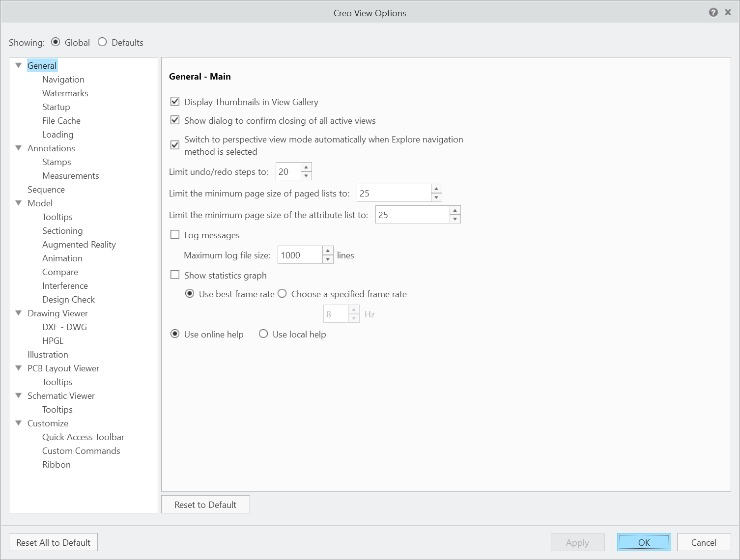Open the Help icon in title bar
This screenshot has height=560, width=740.
pos(714,12)
